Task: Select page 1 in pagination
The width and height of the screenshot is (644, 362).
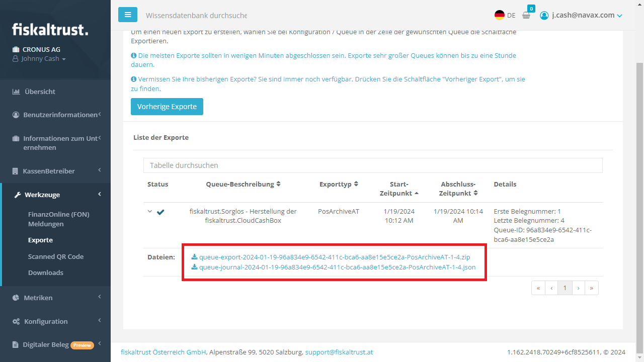Action: [565, 288]
